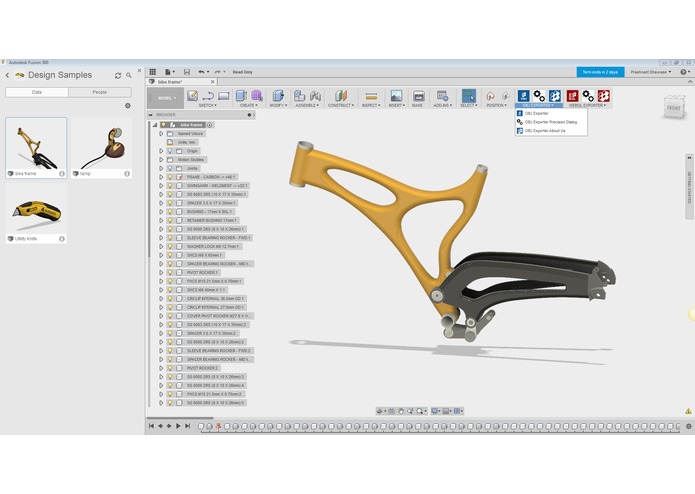Collapse the bike frame root node
The image size is (695, 494).
155,125
